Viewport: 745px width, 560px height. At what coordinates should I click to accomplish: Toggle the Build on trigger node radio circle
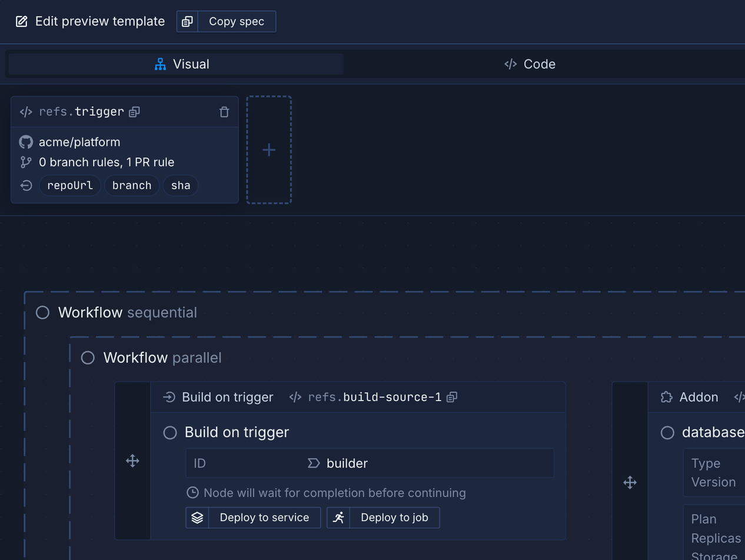pyautogui.click(x=170, y=433)
